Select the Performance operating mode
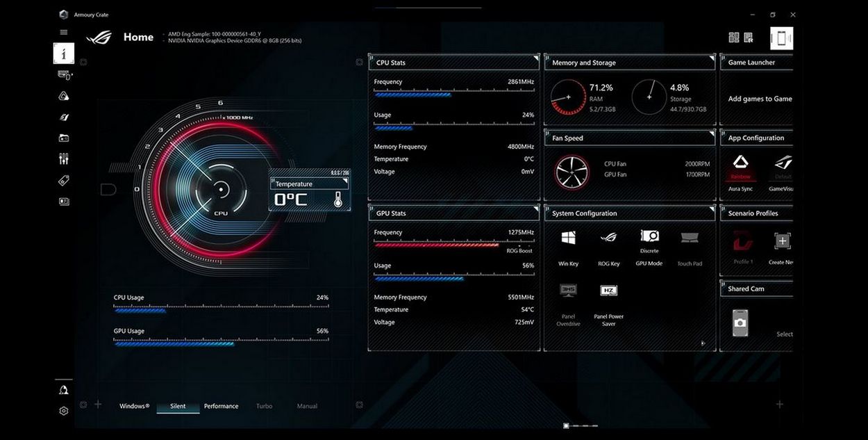This screenshot has height=440, width=868. [221, 407]
